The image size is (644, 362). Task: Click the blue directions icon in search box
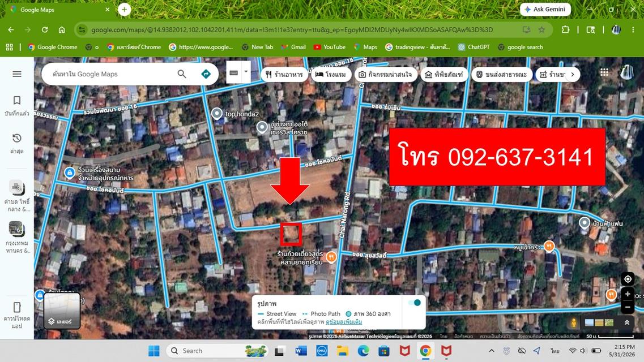pos(206,74)
